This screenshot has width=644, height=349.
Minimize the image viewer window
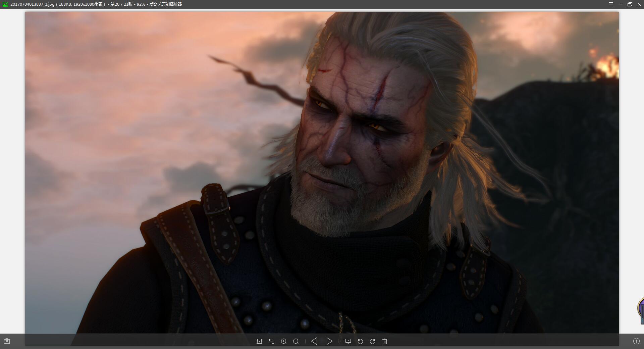point(620,4)
